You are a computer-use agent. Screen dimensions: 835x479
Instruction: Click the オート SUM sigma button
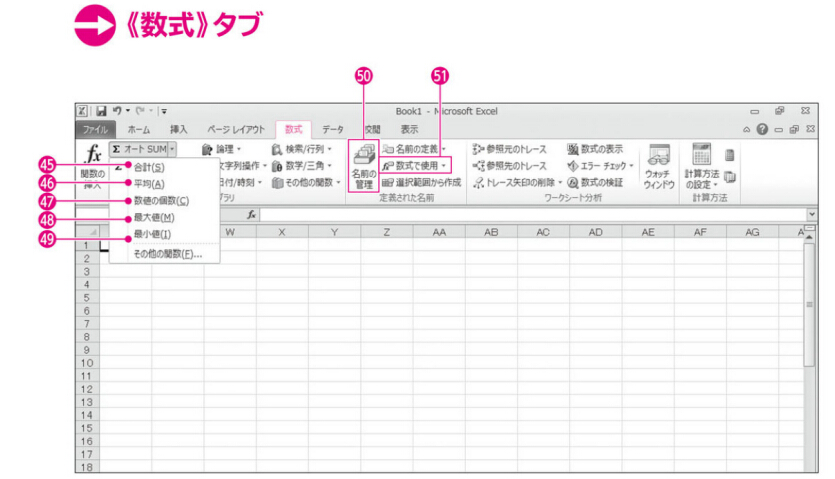point(139,149)
